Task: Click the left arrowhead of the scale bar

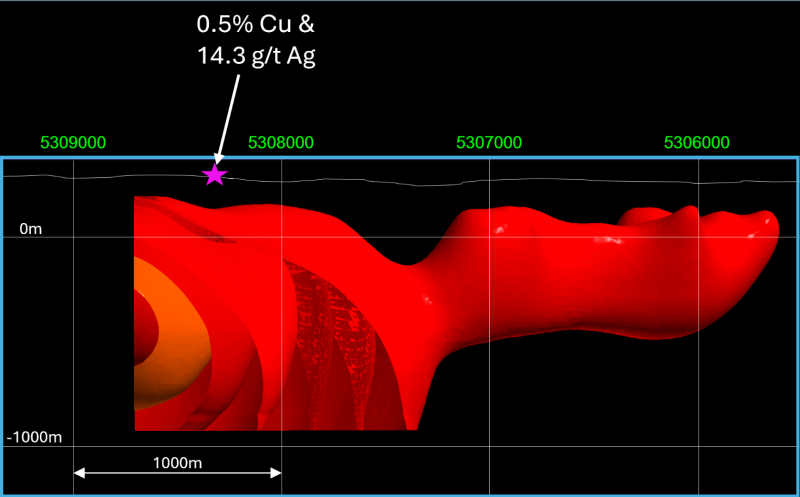Action: click(x=80, y=472)
